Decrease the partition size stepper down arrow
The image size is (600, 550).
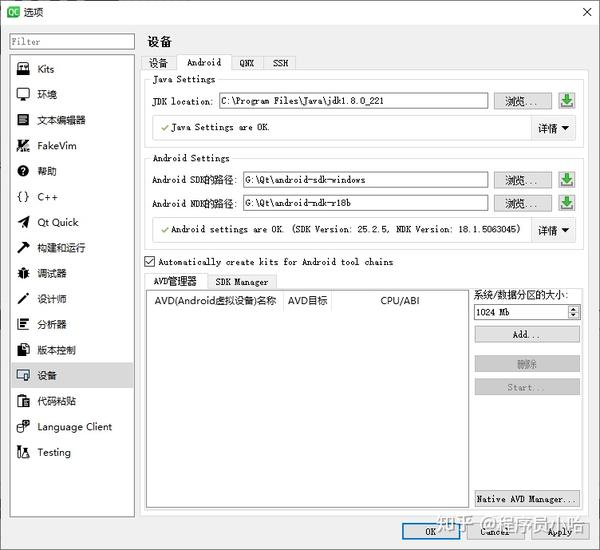pyautogui.click(x=573, y=315)
